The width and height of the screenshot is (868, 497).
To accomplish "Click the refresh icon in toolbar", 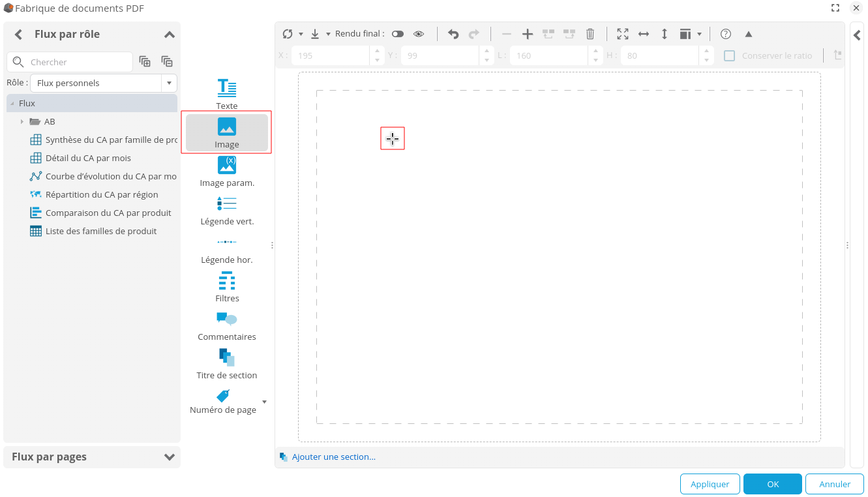I will pyautogui.click(x=288, y=34).
